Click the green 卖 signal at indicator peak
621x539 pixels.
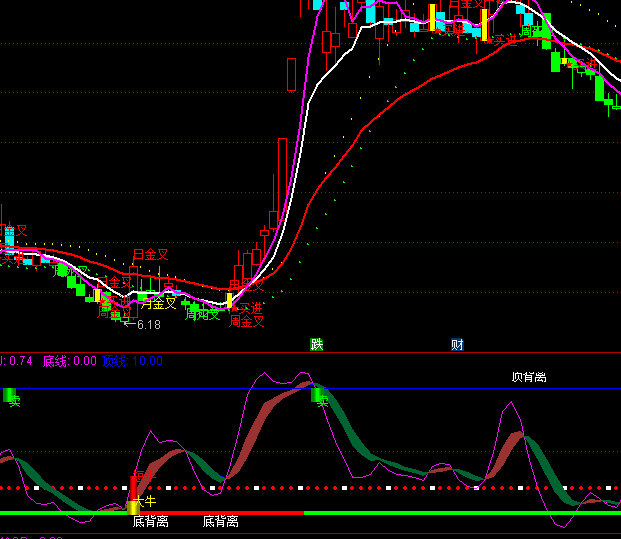click(x=321, y=396)
